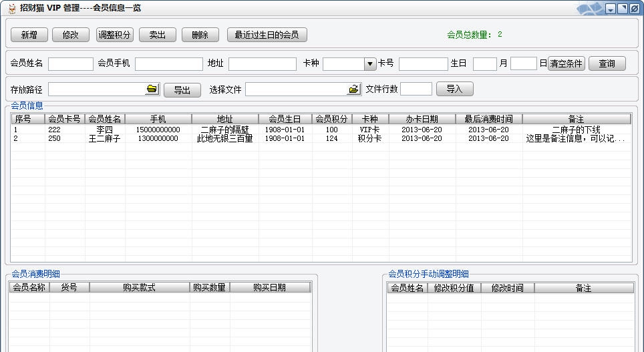Sort by the 会员积分 column header
Screen dimensions: 644x352
click(x=331, y=119)
